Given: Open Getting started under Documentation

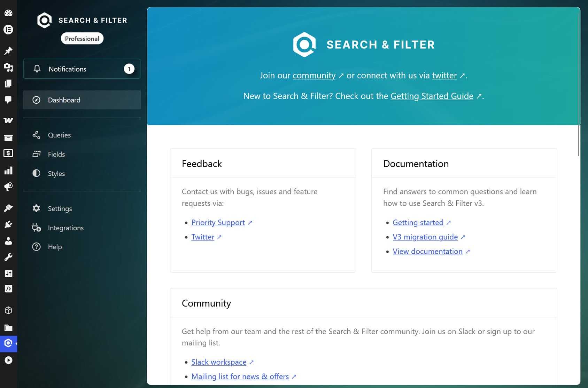Looking at the screenshot, I should [418, 223].
